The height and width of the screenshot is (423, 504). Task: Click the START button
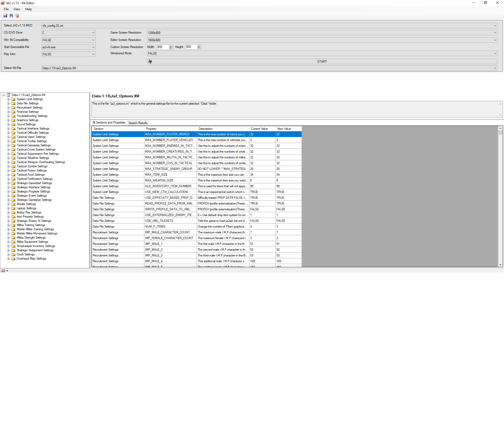tap(322, 61)
